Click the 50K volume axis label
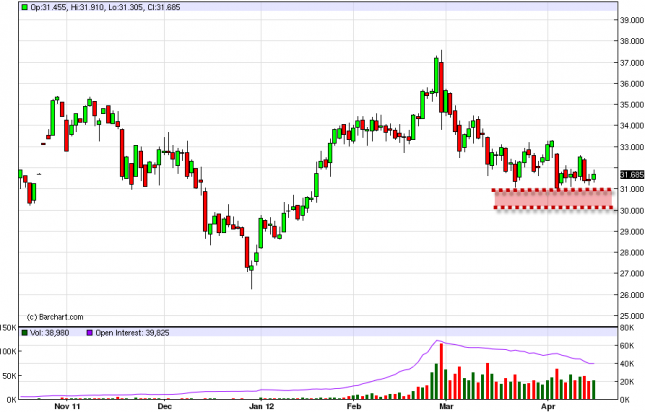This screenshot has width=645, height=412. pos(10,375)
